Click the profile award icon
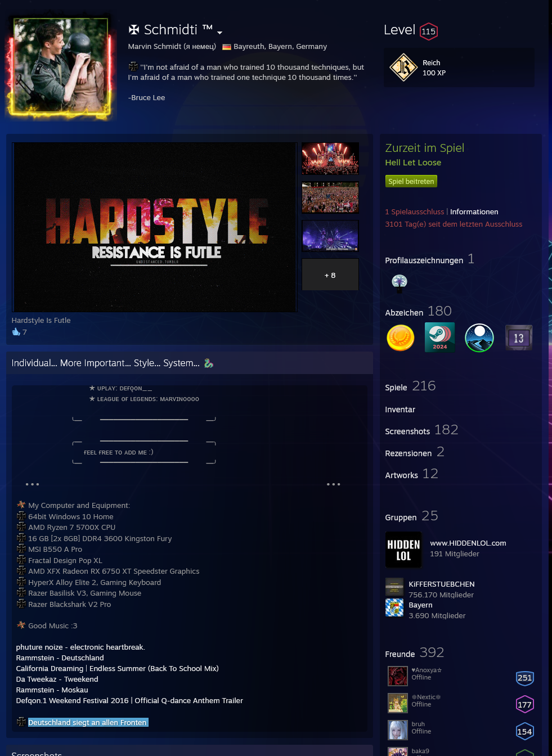Image resolution: width=552 pixels, height=756 pixels. coord(399,283)
